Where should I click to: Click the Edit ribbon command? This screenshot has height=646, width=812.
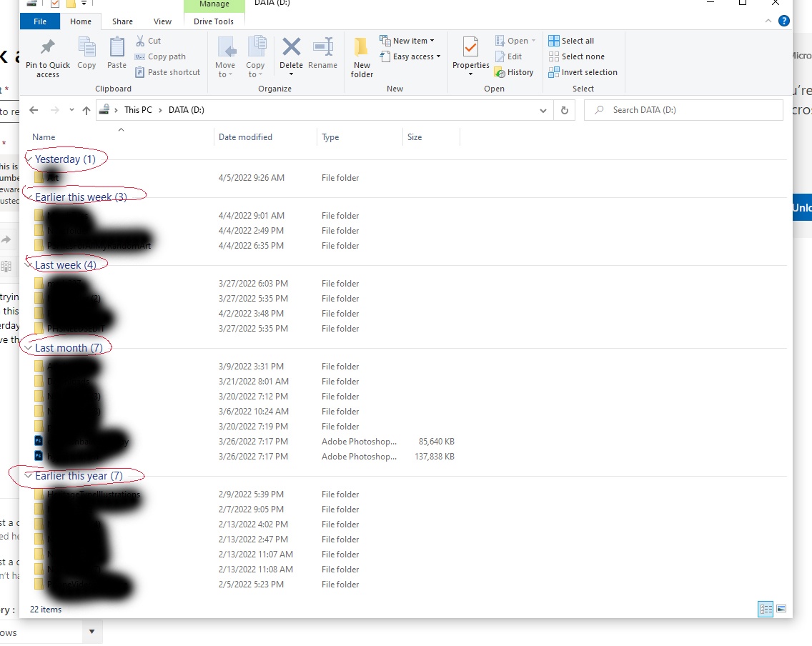click(508, 56)
